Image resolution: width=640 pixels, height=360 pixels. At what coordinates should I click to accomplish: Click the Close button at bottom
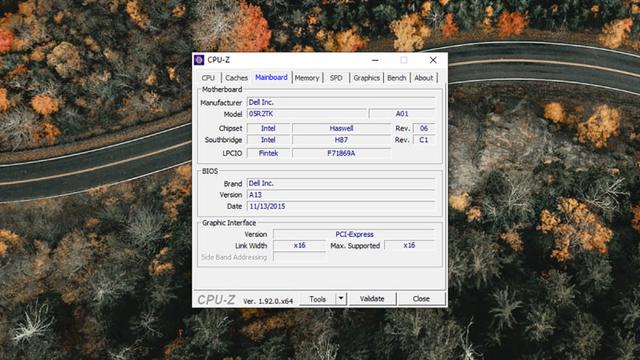[x=421, y=299]
